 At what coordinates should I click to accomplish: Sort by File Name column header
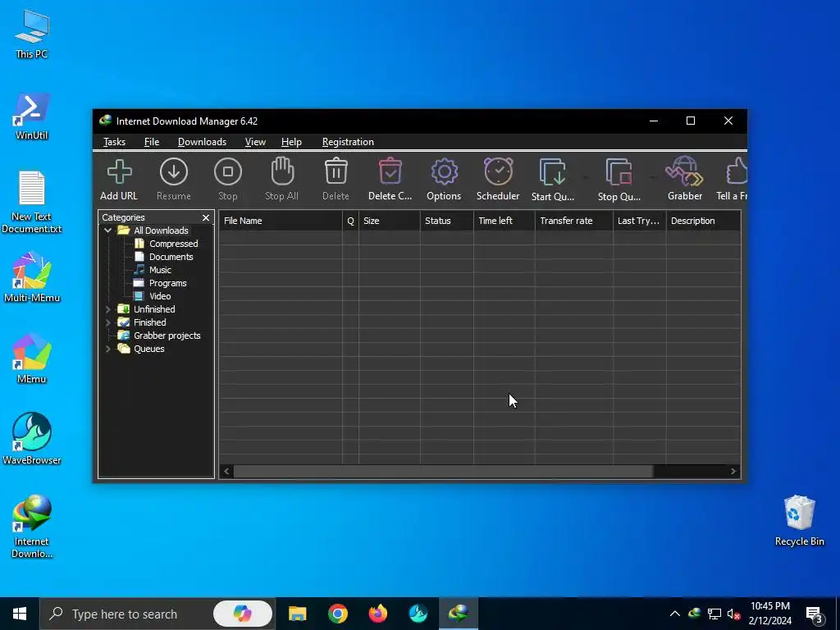pos(281,221)
